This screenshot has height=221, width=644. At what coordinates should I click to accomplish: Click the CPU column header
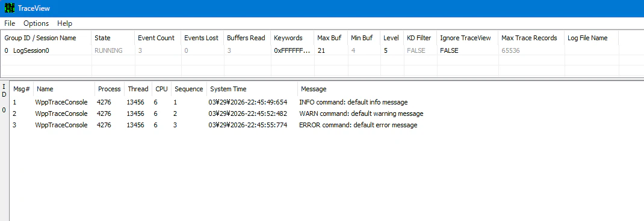coord(161,88)
